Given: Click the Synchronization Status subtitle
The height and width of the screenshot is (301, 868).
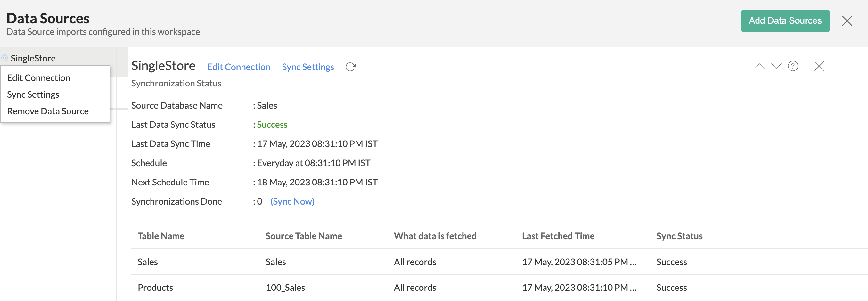Looking at the screenshot, I should point(176,83).
